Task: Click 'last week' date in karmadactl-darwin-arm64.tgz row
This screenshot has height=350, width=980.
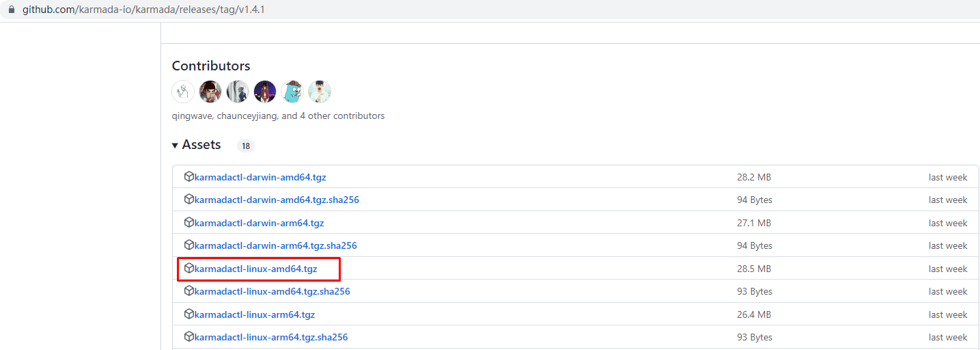Action: click(x=948, y=223)
